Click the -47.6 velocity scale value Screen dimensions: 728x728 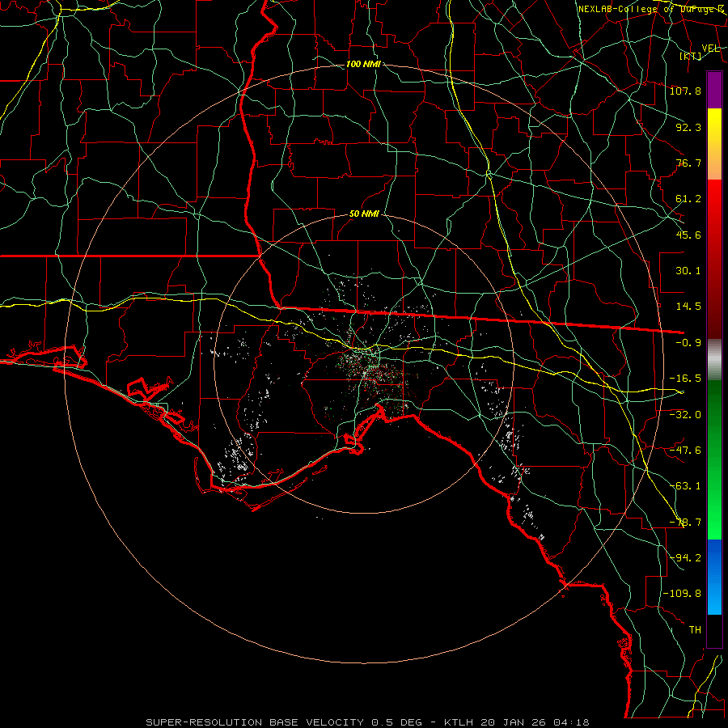tap(685, 451)
